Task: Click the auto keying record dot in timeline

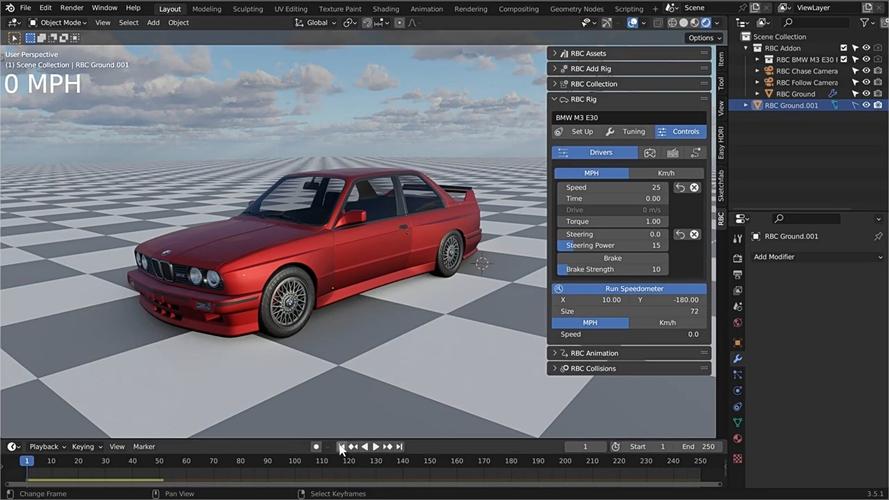Action: (316, 447)
